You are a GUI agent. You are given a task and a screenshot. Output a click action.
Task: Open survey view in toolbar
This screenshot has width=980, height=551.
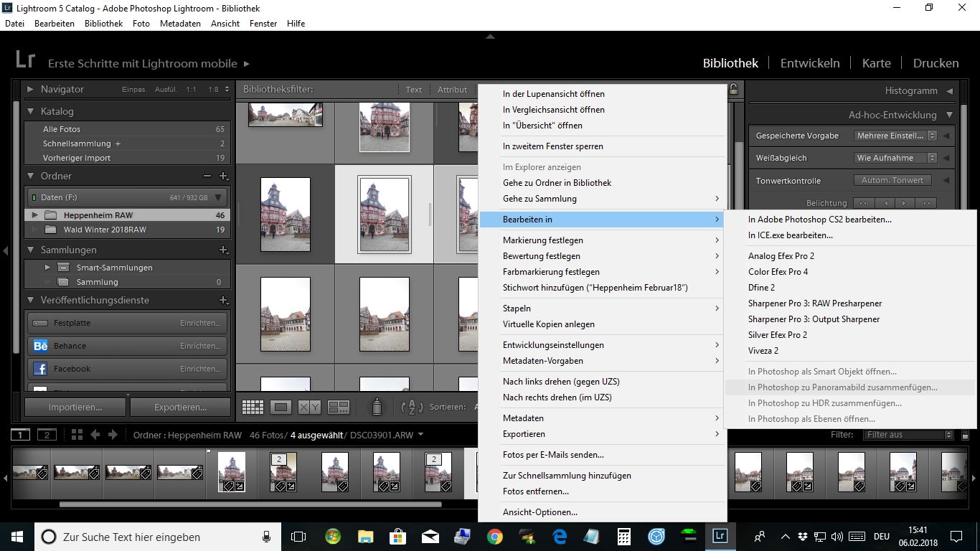click(x=338, y=407)
